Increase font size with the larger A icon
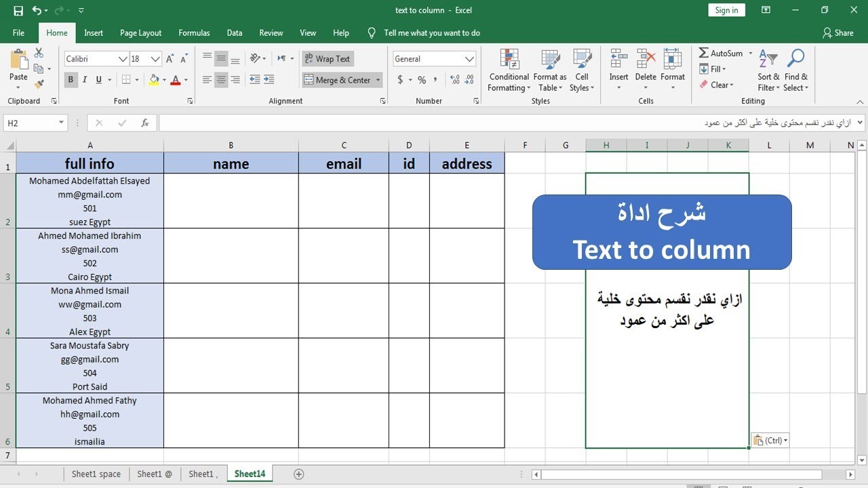The height and width of the screenshot is (488, 868). coord(170,59)
